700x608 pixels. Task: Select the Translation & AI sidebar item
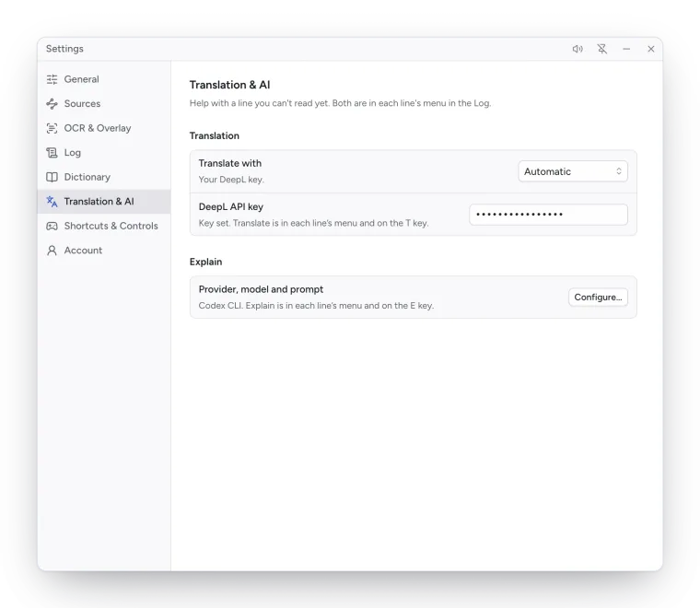click(x=103, y=202)
